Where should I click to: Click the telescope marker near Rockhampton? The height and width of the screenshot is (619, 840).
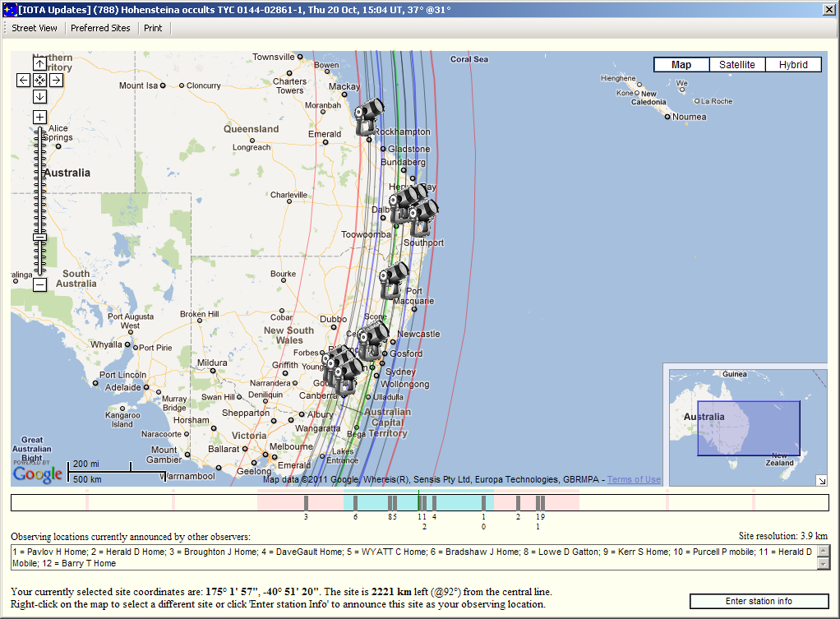(x=369, y=116)
